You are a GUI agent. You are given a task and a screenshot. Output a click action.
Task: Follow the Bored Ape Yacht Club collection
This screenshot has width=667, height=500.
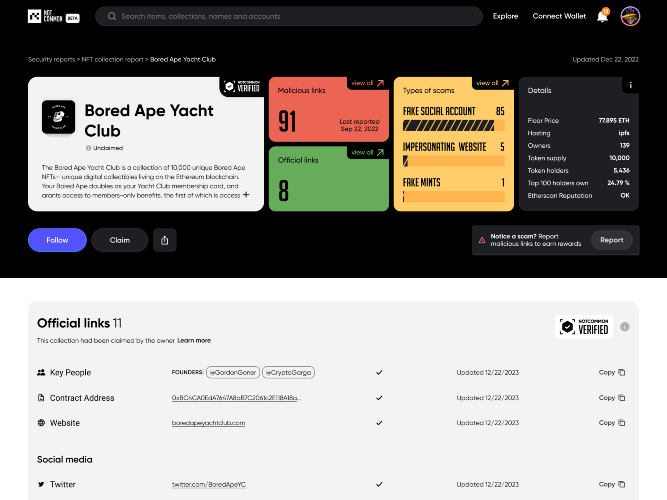[x=57, y=240]
